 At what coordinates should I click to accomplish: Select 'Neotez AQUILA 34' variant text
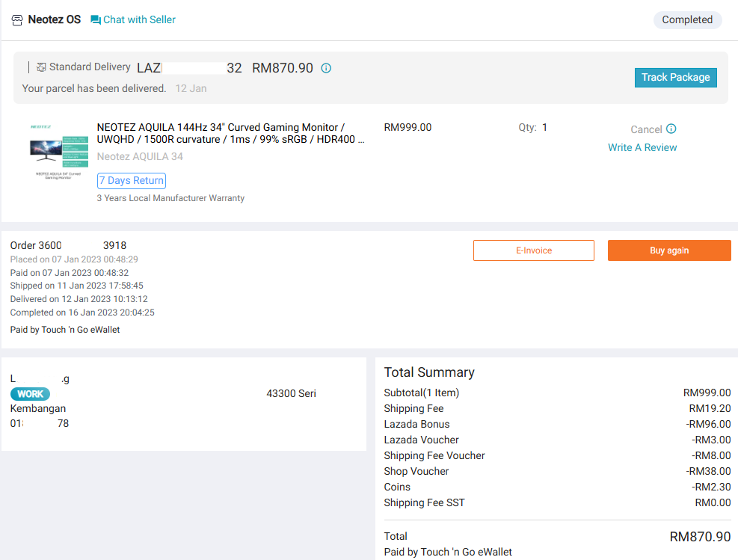[140, 157]
